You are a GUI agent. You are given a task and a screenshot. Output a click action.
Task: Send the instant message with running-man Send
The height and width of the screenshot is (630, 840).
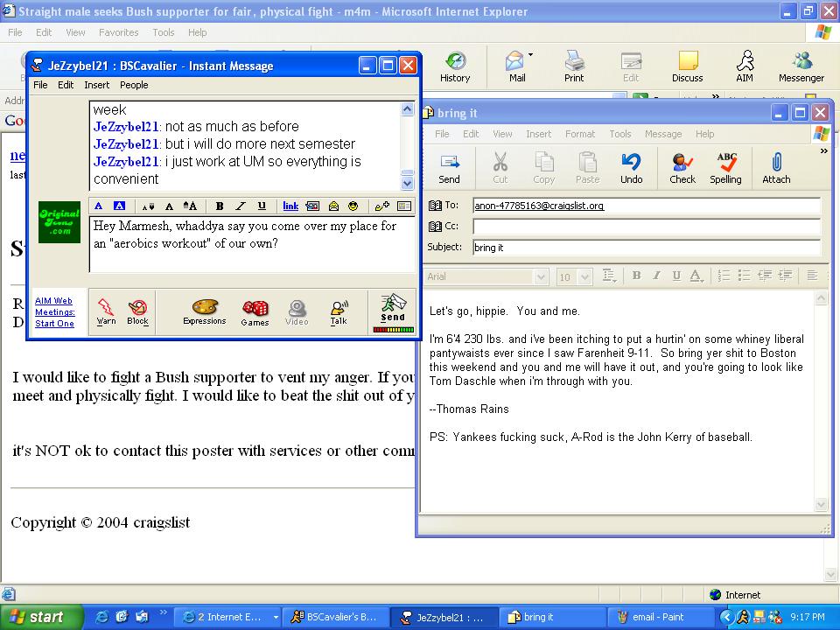[x=393, y=308]
